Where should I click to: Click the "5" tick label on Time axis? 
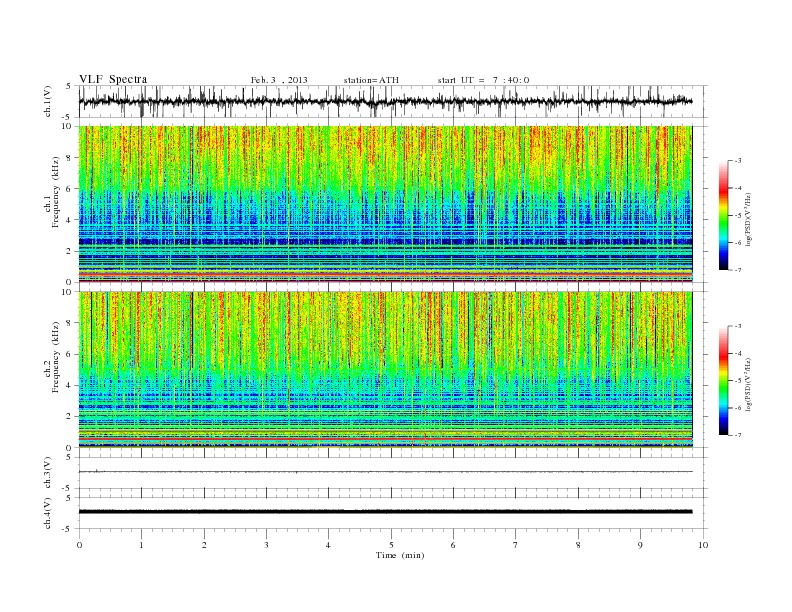pos(391,545)
